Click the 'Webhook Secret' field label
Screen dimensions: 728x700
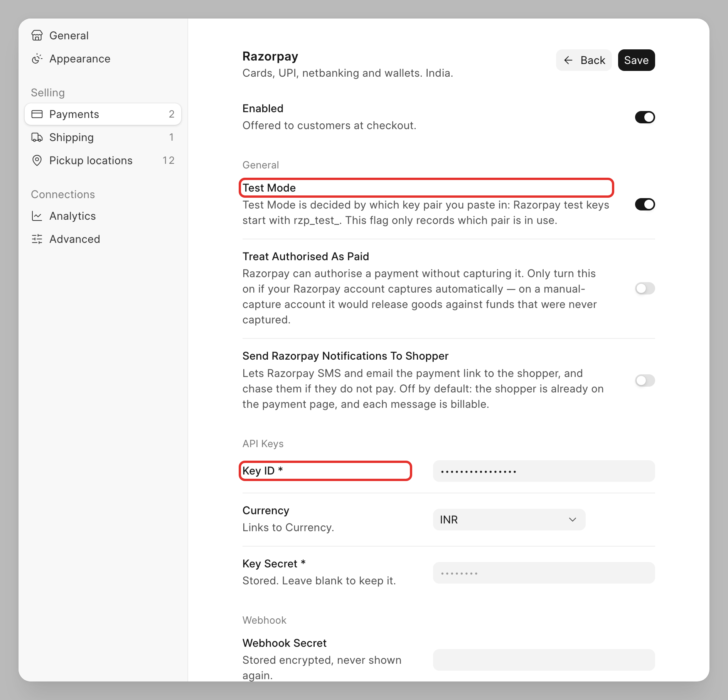(285, 643)
